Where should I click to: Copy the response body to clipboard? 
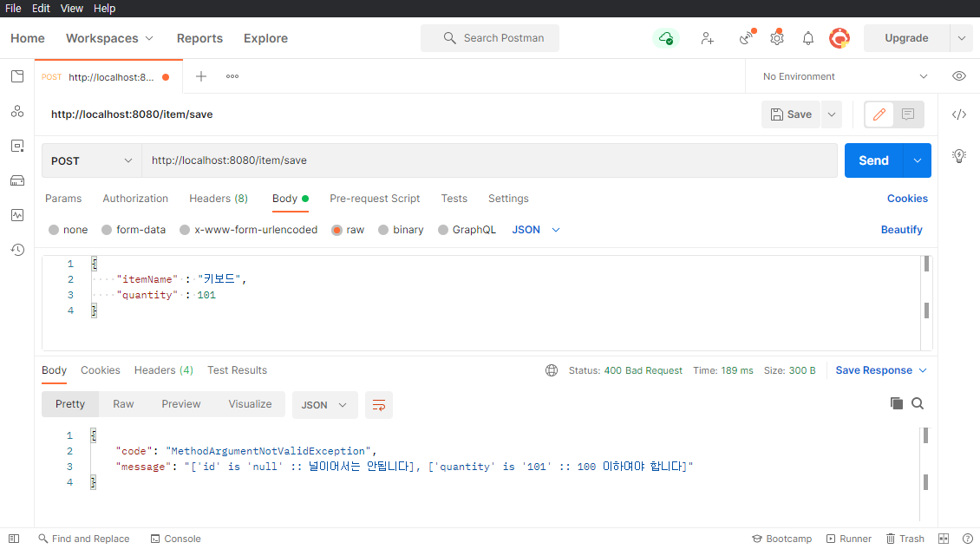[x=896, y=403]
